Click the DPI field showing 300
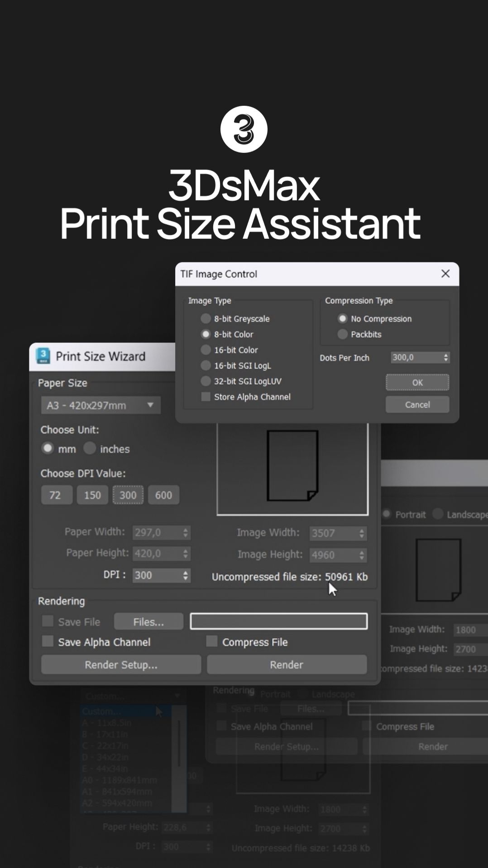The width and height of the screenshot is (488, 868). click(157, 575)
